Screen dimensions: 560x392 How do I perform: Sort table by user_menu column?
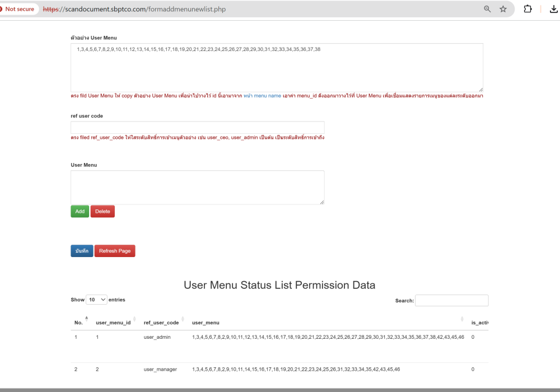pyautogui.click(x=462, y=320)
